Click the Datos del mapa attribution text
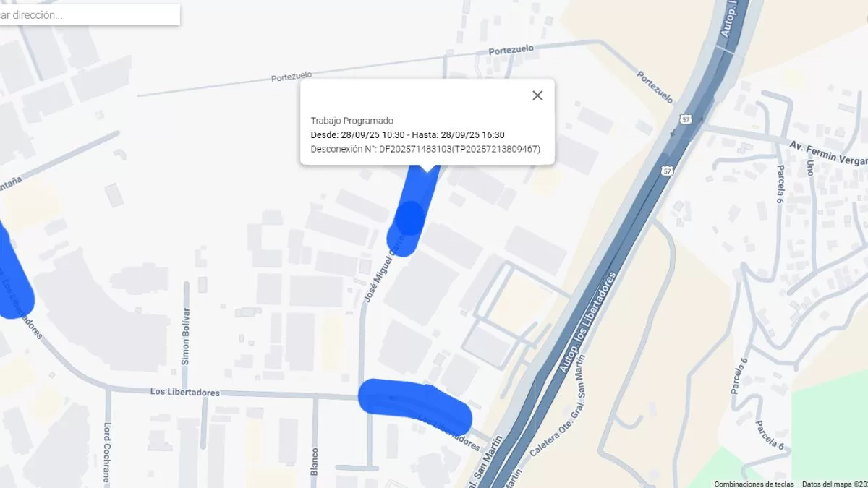 pos(835,484)
